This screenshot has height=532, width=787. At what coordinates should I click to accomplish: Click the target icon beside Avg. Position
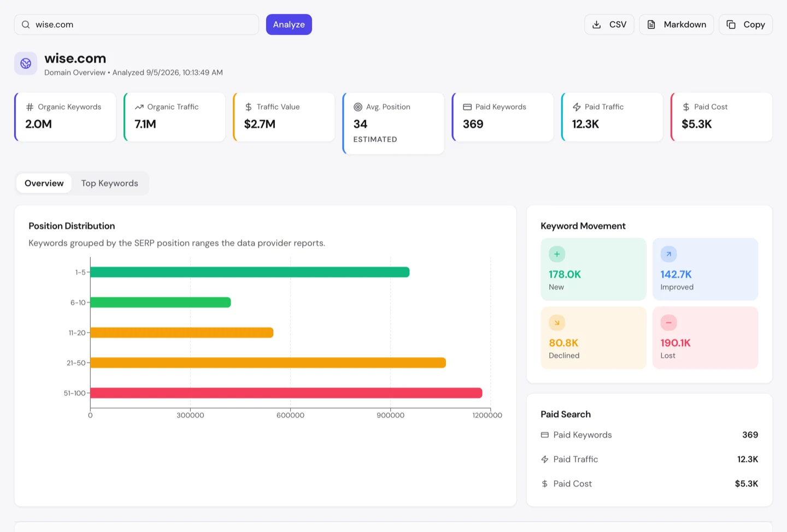point(358,107)
